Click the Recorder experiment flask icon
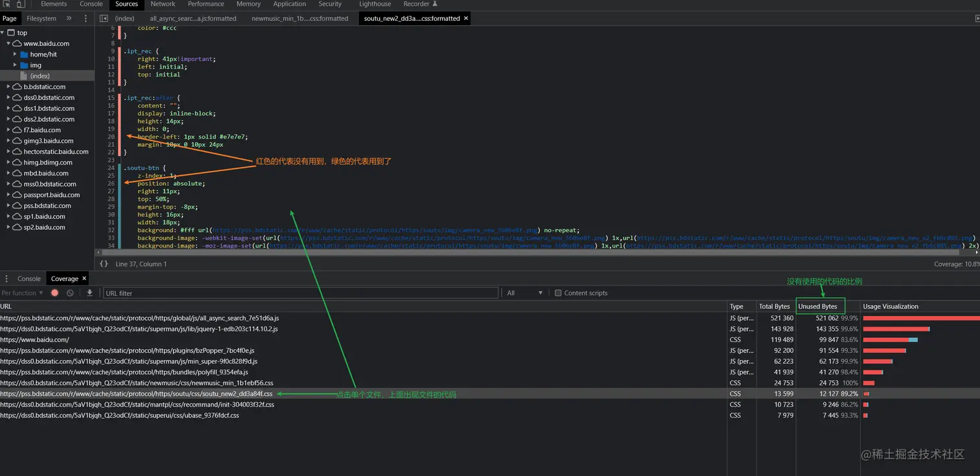This screenshot has width=980, height=476. [x=435, y=4]
